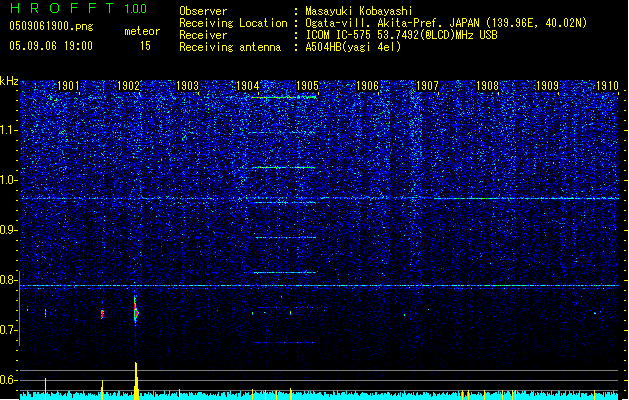Click the meteor label in the header

coord(142,31)
